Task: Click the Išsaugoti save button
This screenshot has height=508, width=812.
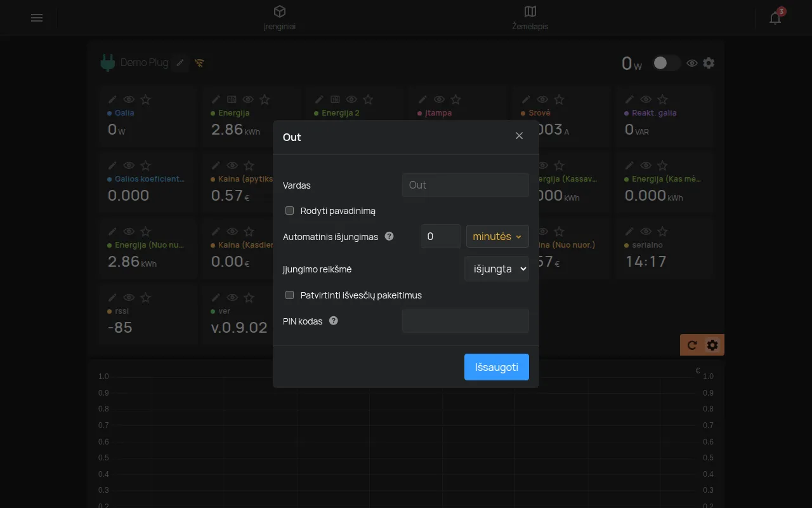Action: point(497,367)
